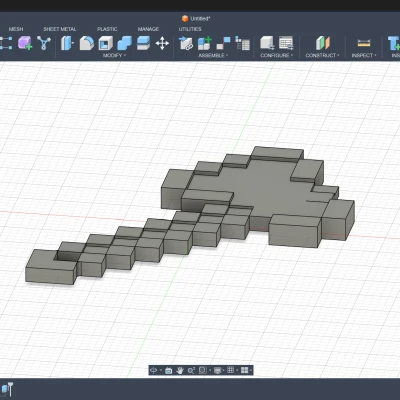Select the Press Pull tool
The height and width of the screenshot is (400, 400).
(67, 43)
